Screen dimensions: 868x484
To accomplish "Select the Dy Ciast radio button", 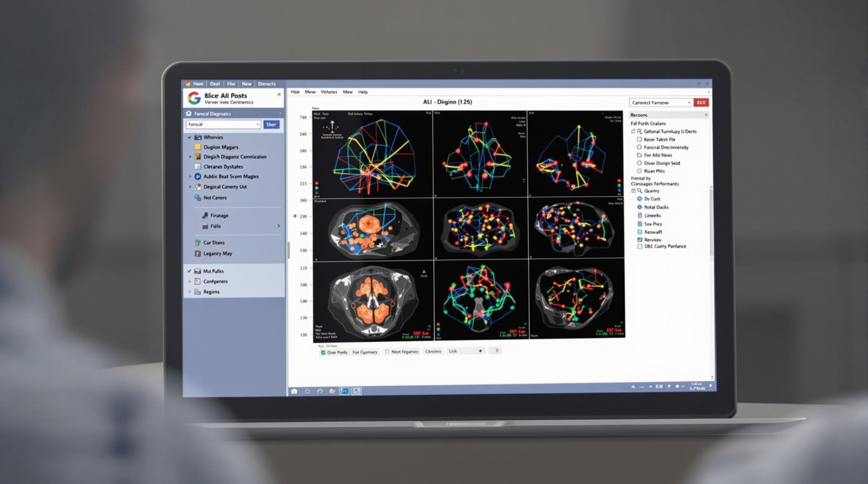I will click(x=640, y=199).
